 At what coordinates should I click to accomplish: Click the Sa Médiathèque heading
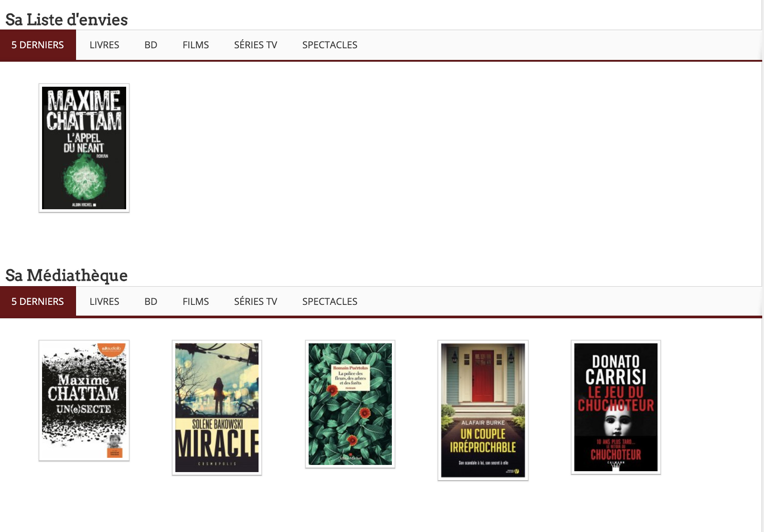[x=67, y=275]
